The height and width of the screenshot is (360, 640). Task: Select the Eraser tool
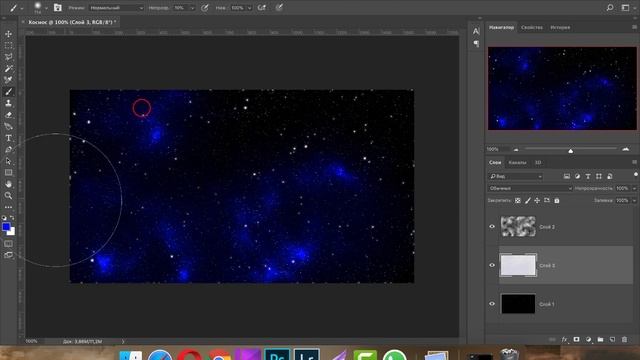[8, 115]
